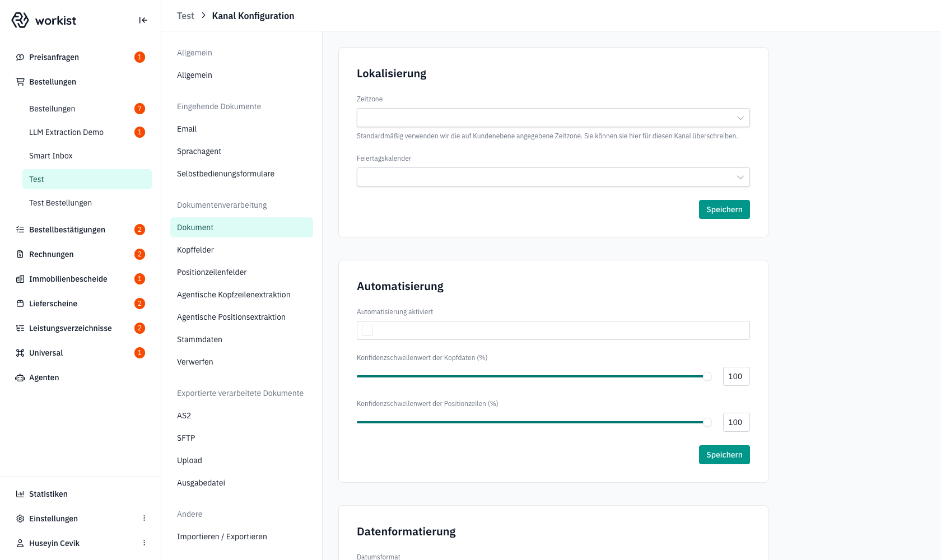Click the Bestellbestätigungen checklist icon
Screen dimensions: 941x560
[20, 230]
